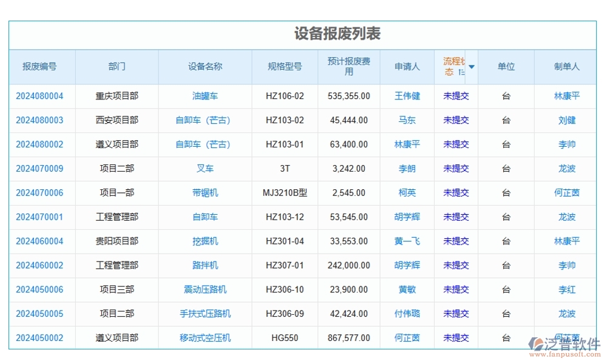Select the 部门 column header

pos(117,67)
